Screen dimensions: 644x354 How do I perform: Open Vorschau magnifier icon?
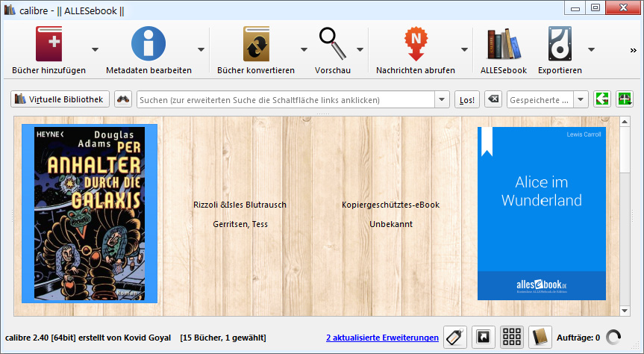(333, 43)
